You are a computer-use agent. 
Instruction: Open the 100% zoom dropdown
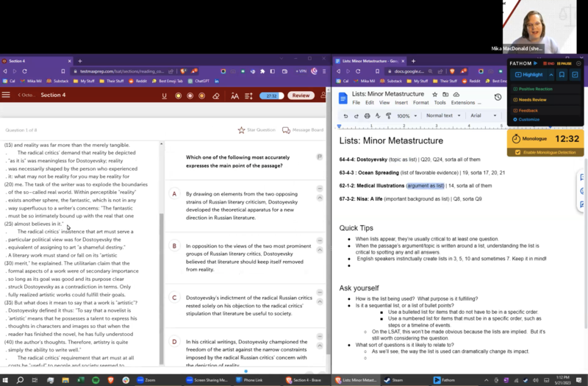tap(406, 116)
